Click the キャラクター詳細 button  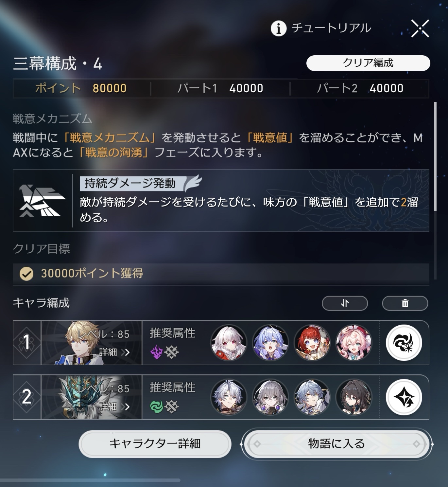(155, 444)
